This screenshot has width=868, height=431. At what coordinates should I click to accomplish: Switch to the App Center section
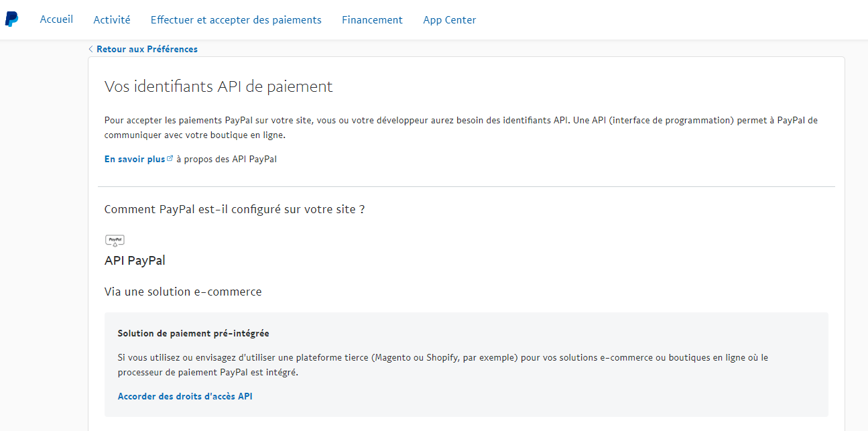click(x=449, y=20)
